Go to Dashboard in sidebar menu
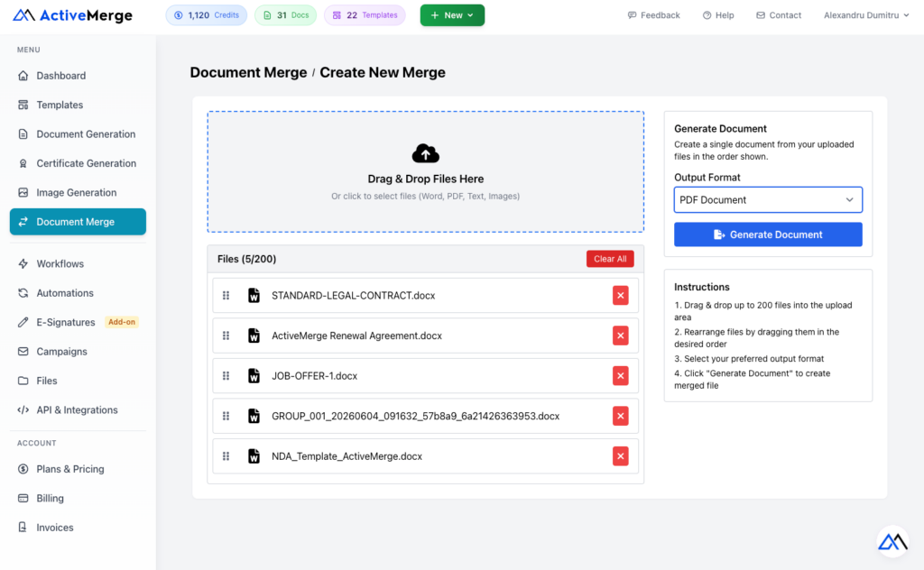Screen dimensions: 924x570 tap(78, 76)
